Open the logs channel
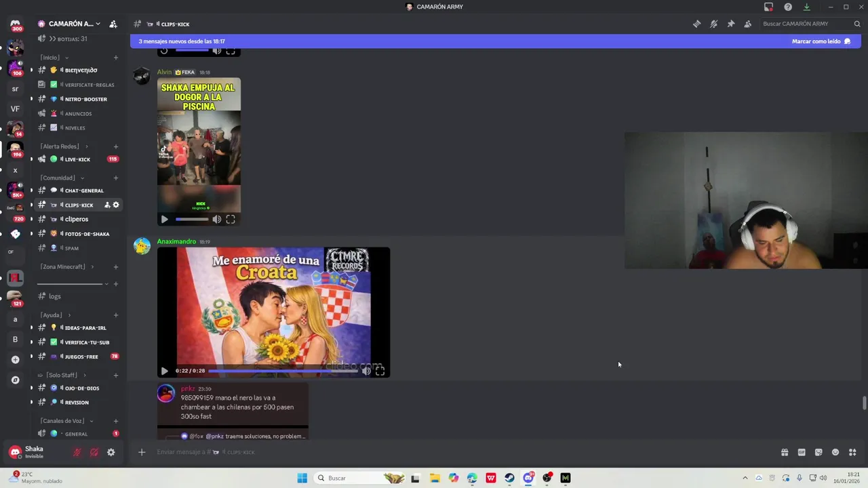This screenshot has width=868, height=488. tap(78, 296)
